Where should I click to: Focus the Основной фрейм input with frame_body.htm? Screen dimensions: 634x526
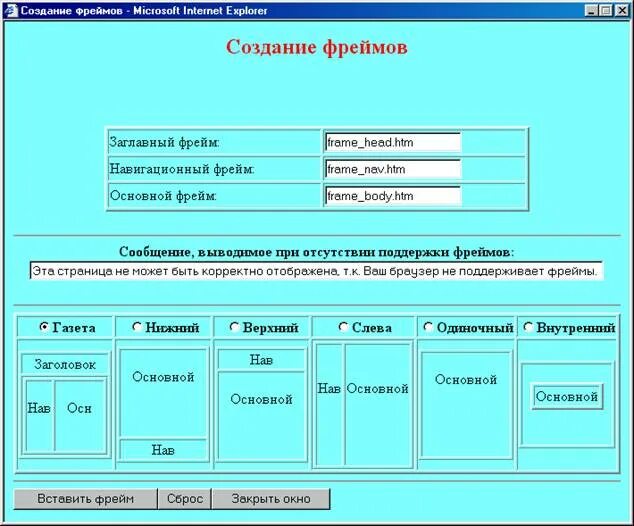click(x=393, y=196)
